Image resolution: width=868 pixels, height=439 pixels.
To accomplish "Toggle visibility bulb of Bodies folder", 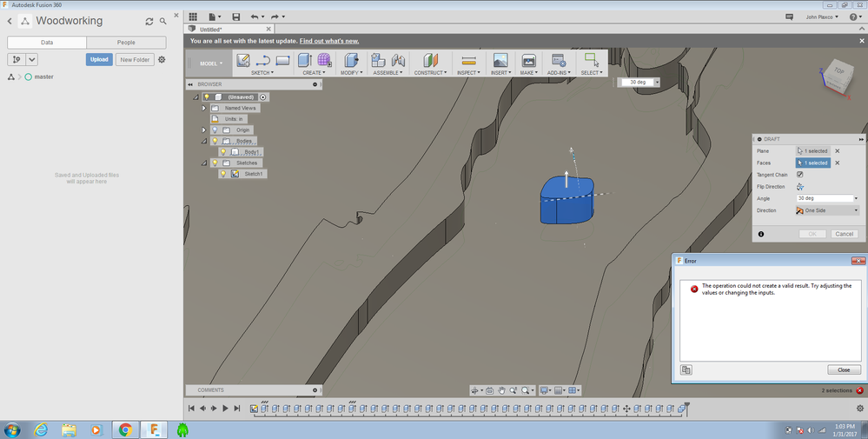I will pyautogui.click(x=215, y=141).
